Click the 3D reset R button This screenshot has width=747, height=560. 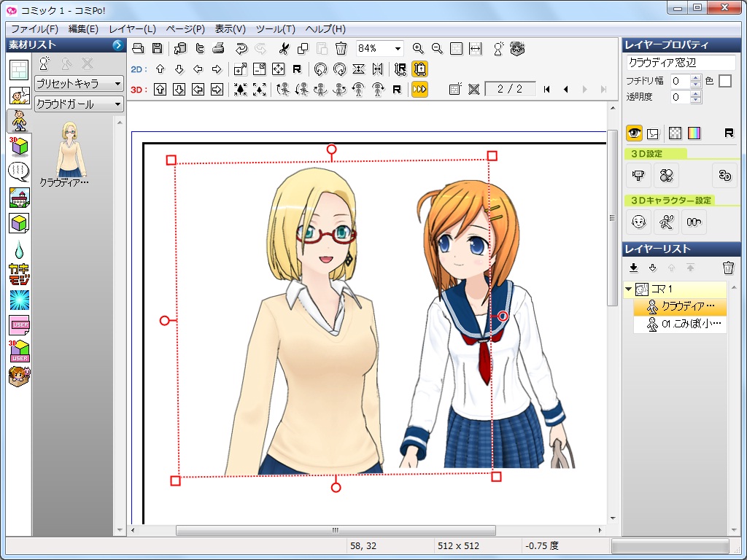[x=396, y=89]
